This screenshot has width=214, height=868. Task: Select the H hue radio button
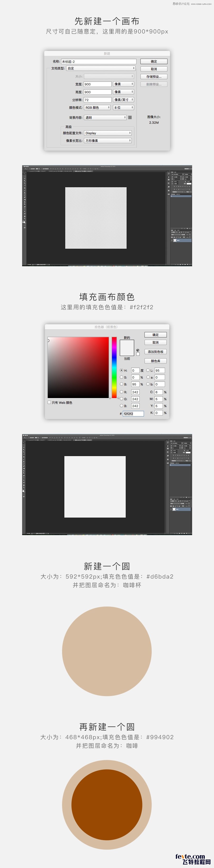pos(122,370)
